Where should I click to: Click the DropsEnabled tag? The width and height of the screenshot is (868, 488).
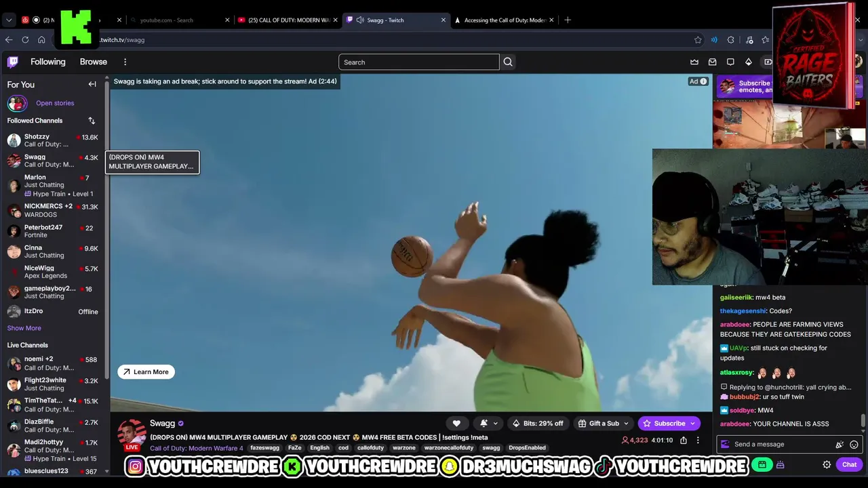click(x=527, y=448)
